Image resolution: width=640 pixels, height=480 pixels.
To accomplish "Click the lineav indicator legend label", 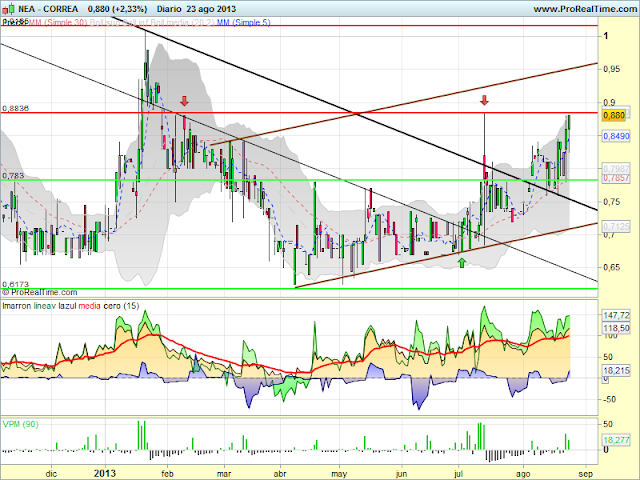I will (45, 306).
